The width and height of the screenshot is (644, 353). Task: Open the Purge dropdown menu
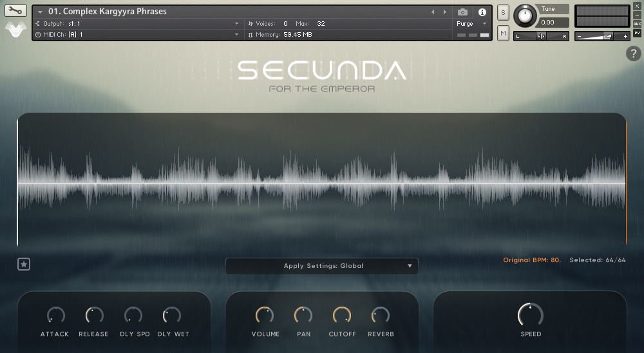tap(471, 24)
